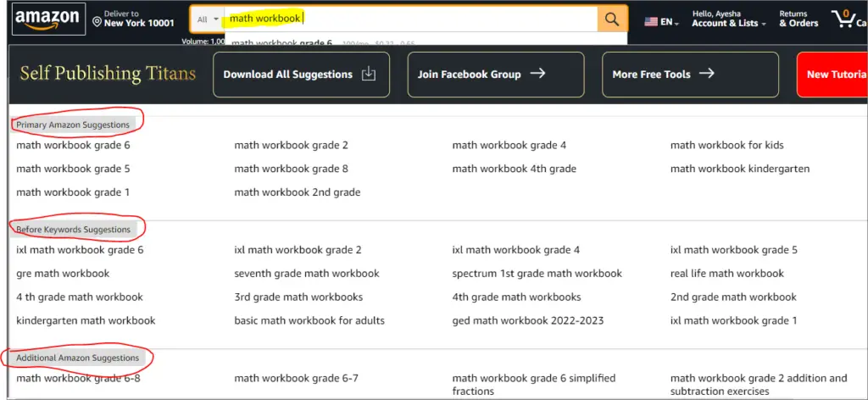Choose ixl math workbook grade 2
This screenshot has height=400, width=868.
click(298, 250)
